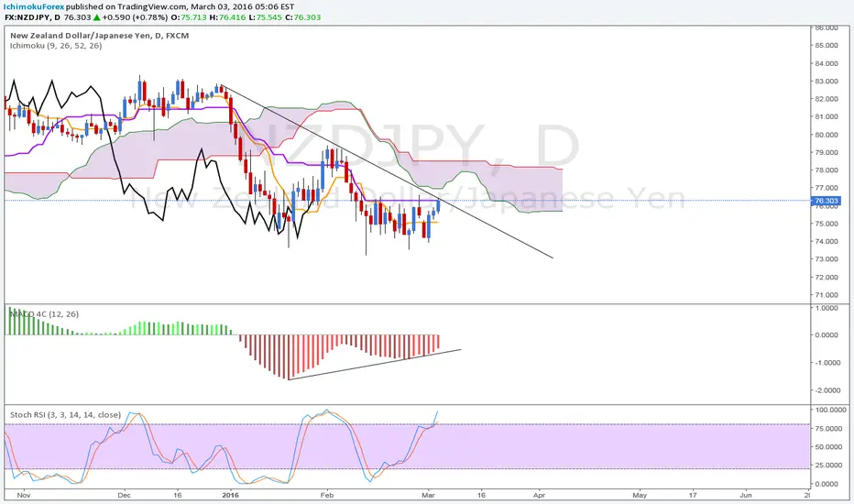
Task: Select the C:76.303 close value
Action: click(302, 17)
